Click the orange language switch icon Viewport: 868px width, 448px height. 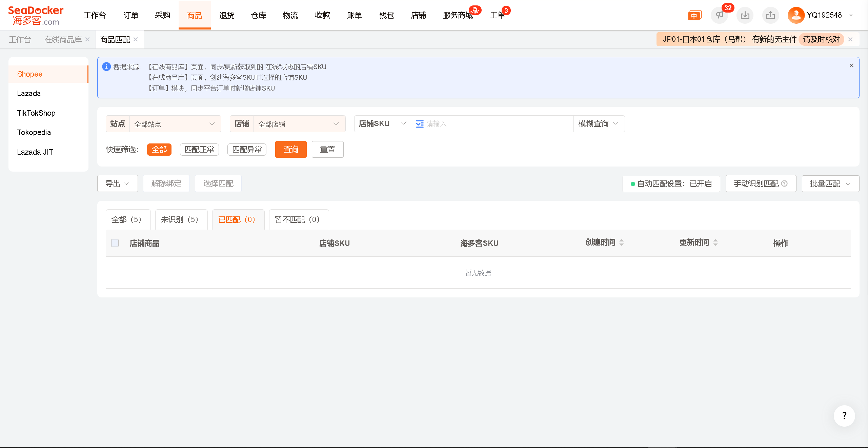click(694, 16)
